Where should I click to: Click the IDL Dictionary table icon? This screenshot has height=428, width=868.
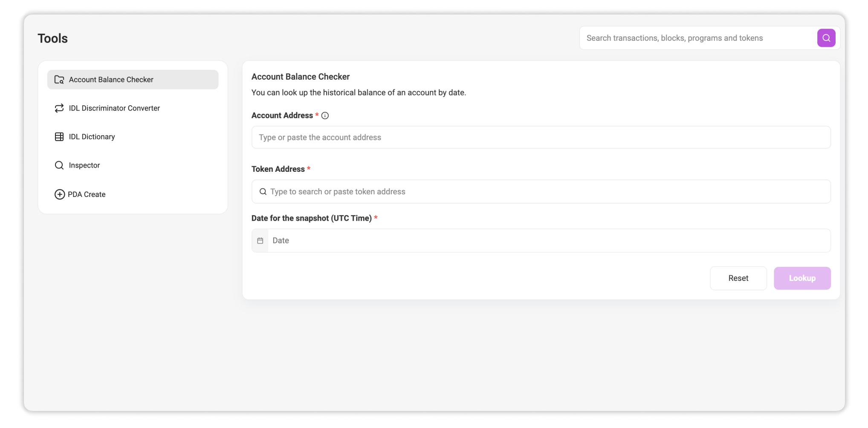(x=59, y=137)
